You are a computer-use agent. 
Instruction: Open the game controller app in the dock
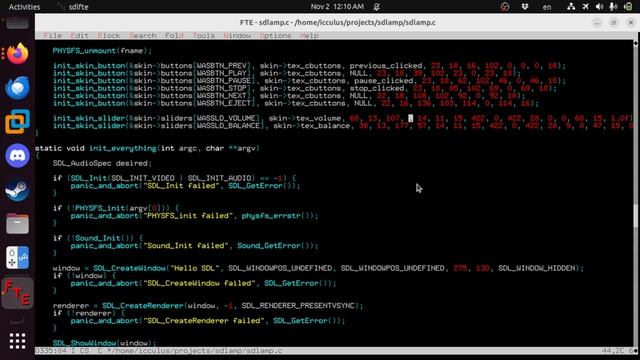click(17, 258)
